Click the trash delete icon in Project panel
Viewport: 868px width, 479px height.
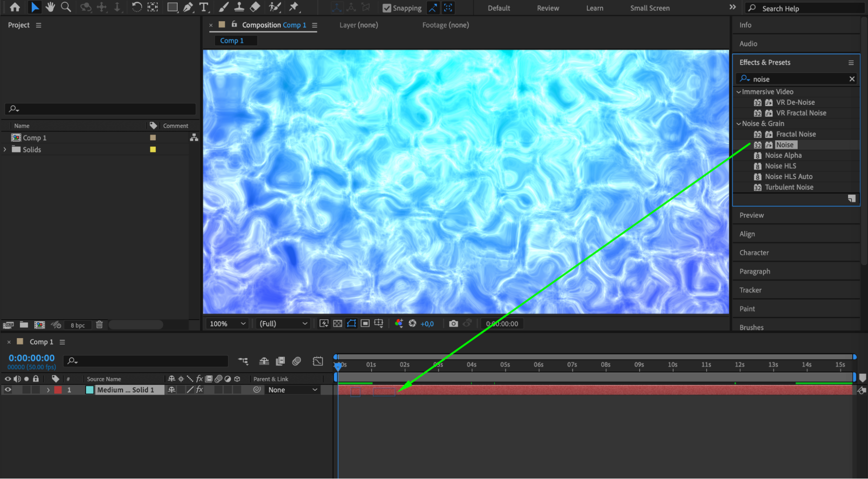pyautogui.click(x=99, y=325)
